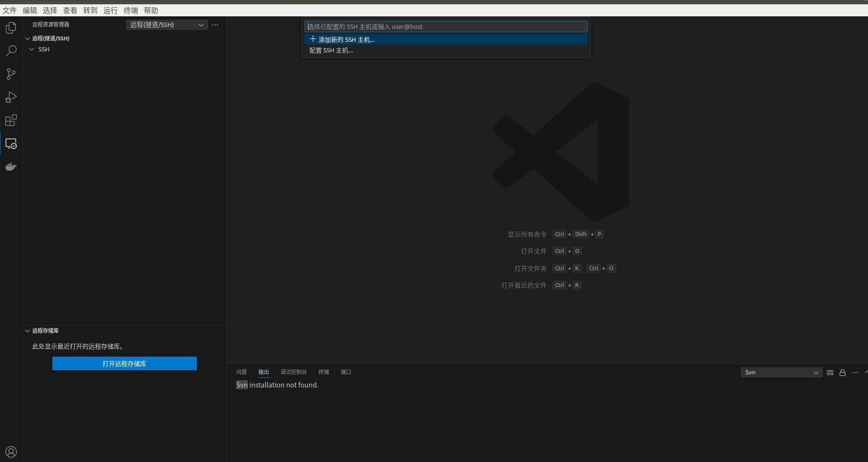Collapse the 远程存储库 section
The height and width of the screenshot is (462, 868).
coord(27,331)
